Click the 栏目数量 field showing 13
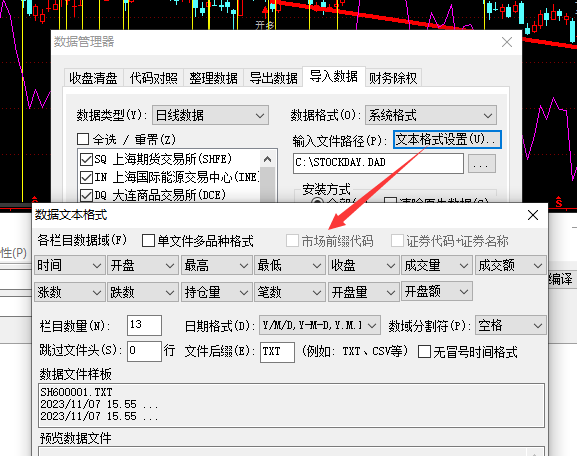Image resolution: width=577 pixels, height=456 pixels. coord(144,325)
